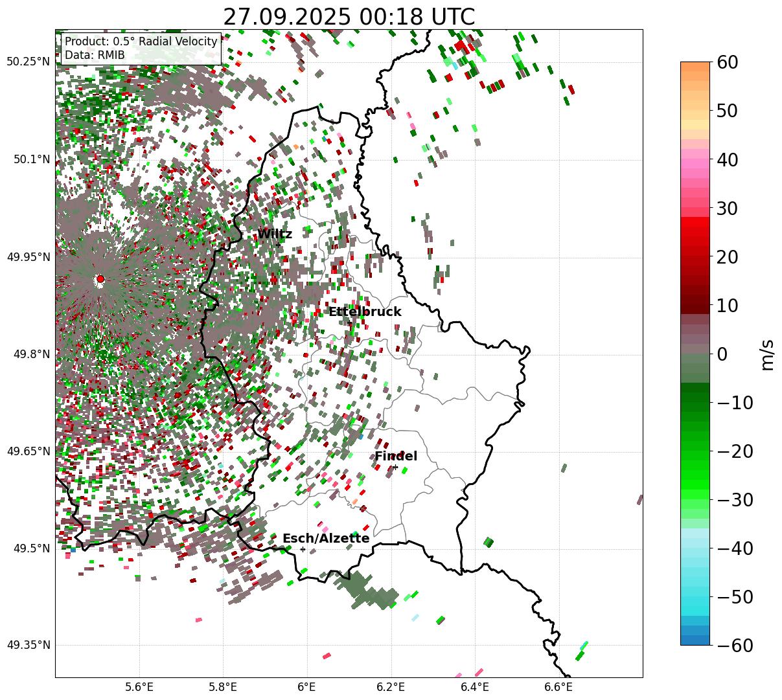Click the 6.4°E longitude label
This screenshot has height=700, width=782.
pos(474,686)
